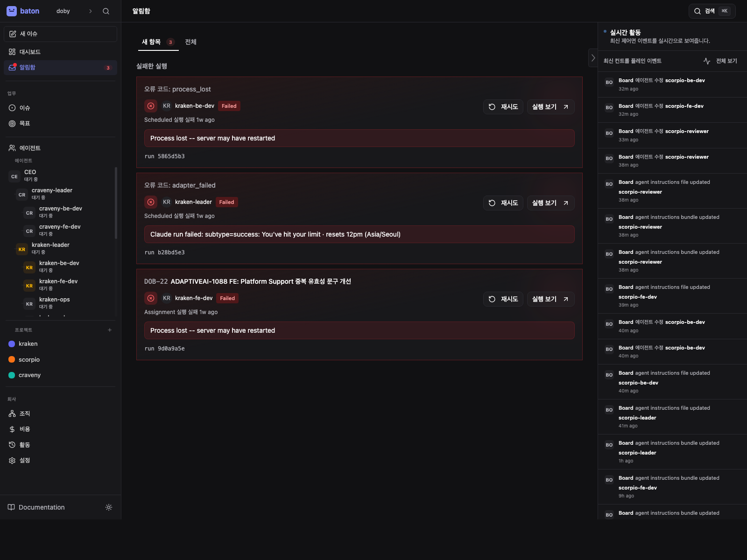Create a new issue with 새 이슈
Image resolution: width=747 pixels, height=560 pixels.
[x=60, y=34]
